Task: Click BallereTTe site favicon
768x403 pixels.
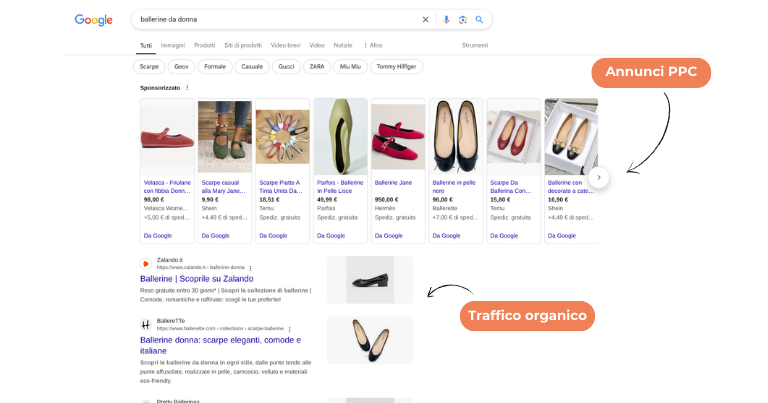Action: pyautogui.click(x=145, y=325)
